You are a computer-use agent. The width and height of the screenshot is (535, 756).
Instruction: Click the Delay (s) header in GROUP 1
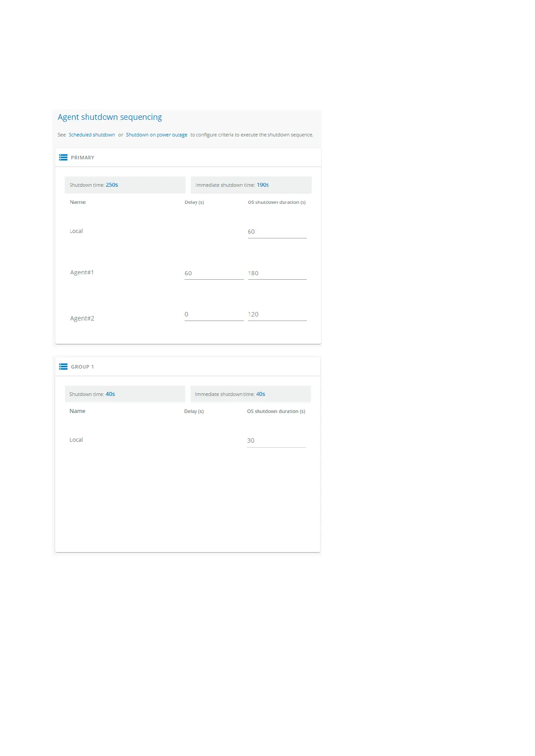point(194,412)
